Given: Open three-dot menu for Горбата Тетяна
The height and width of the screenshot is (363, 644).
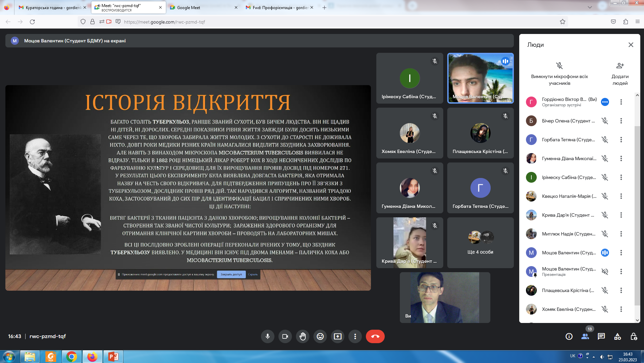Looking at the screenshot, I should coord(621,140).
